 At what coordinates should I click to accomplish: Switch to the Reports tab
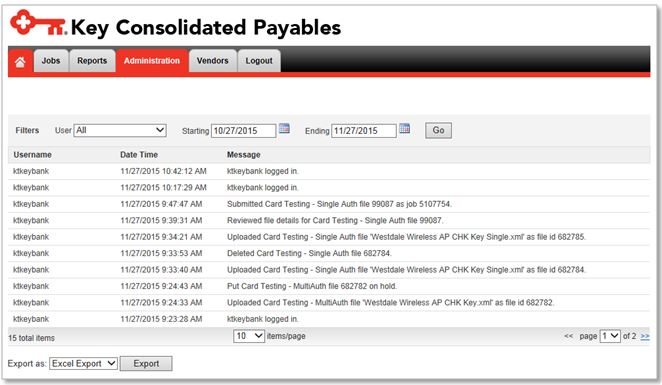(x=92, y=61)
